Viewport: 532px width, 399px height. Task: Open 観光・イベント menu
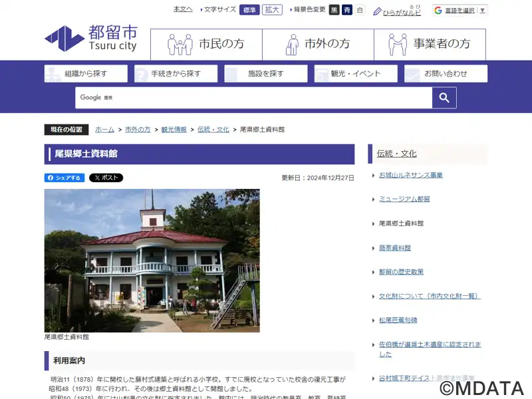click(x=356, y=74)
